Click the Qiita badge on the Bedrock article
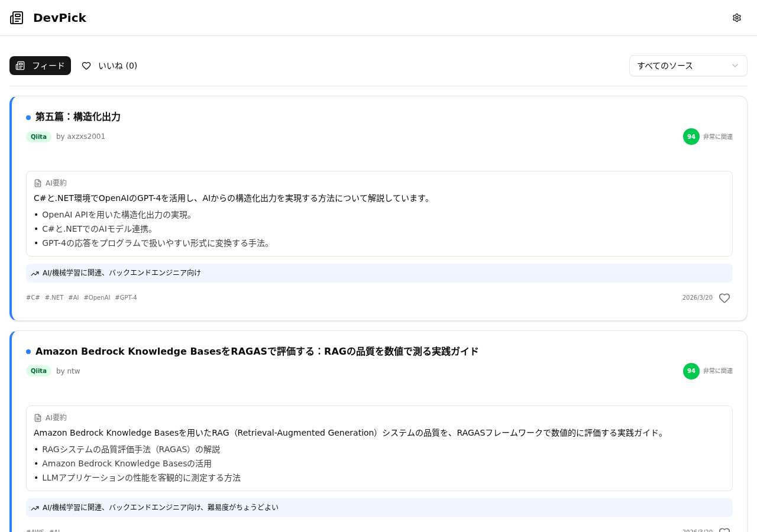Image resolution: width=757 pixels, height=532 pixels. click(x=38, y=371)
